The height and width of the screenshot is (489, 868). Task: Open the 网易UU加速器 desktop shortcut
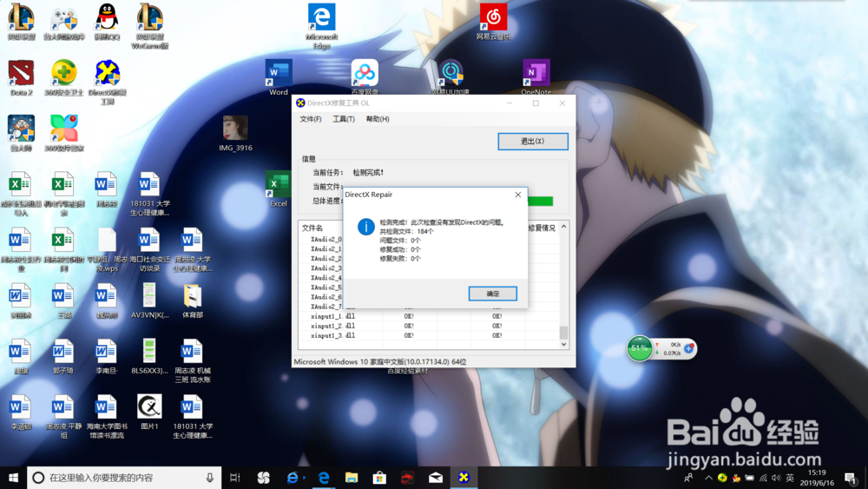450,77
